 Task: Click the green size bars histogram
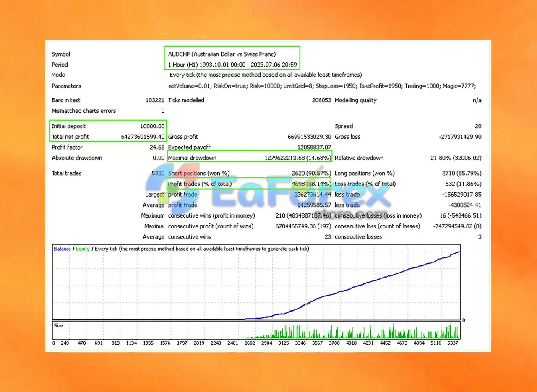pos(352,332)
